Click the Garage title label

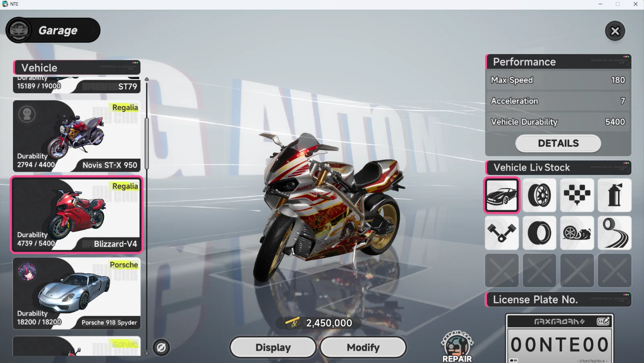(58, 30)
